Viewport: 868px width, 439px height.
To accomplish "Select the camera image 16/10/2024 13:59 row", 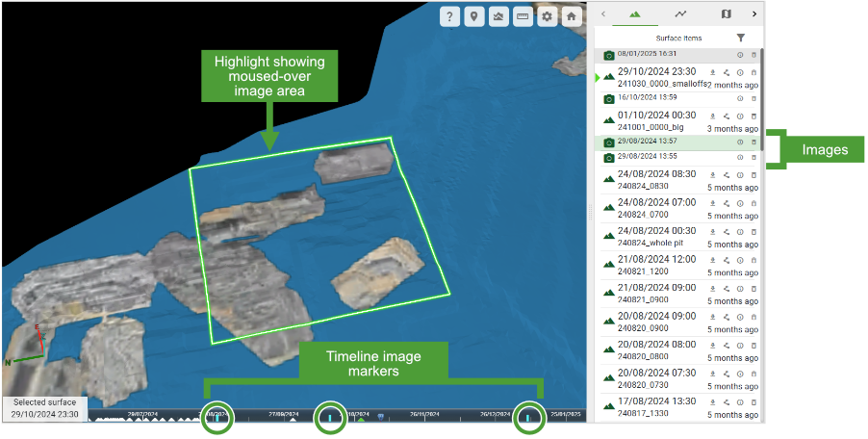I will pyautogui.click(x=677, y=99).
